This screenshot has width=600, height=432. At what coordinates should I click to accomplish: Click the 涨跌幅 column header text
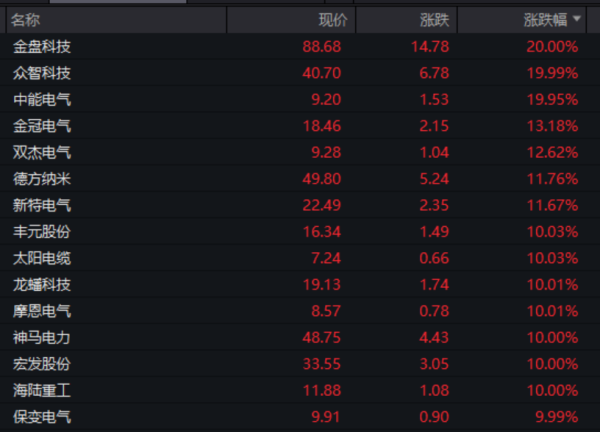click(x=548, y=20)
